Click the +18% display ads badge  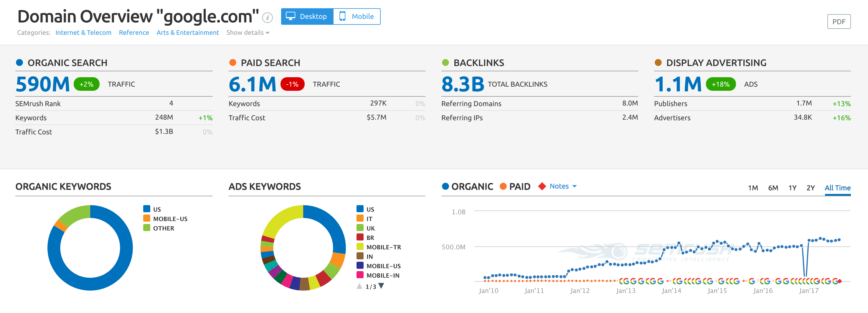pyautogui.click(x=721, y=84)
